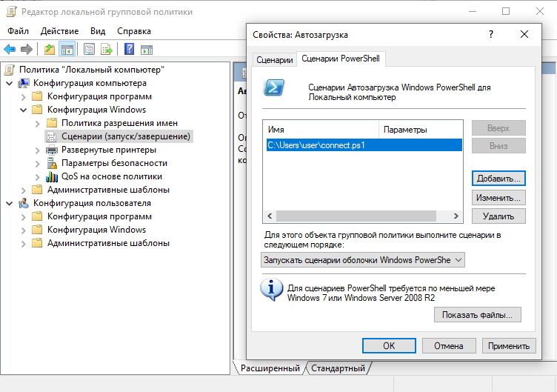Click the Конфигурация пользователя user icon
Screen dimensions: 557x392
24,203
